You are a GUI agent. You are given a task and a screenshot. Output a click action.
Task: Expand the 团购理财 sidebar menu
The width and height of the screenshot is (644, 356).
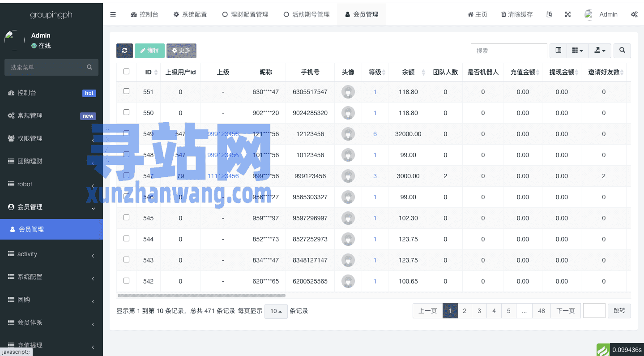51,161
